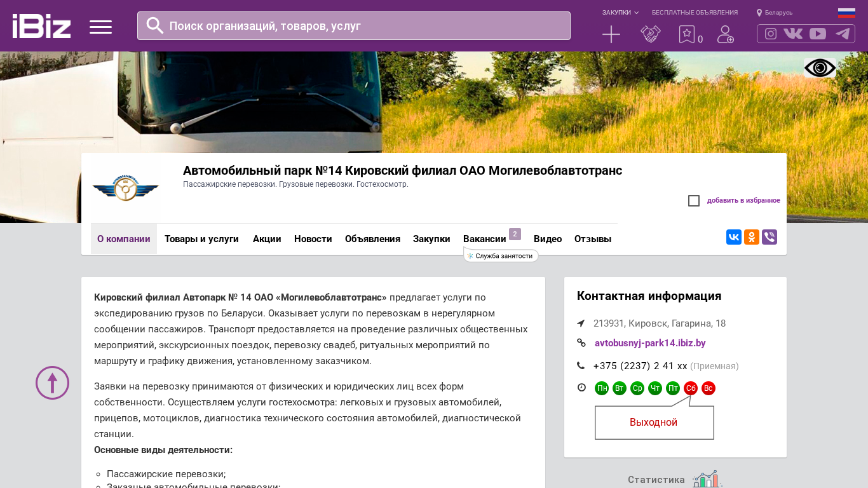
Task: Expand the Закупки dropdown
Action: click(x=620, y=13)
